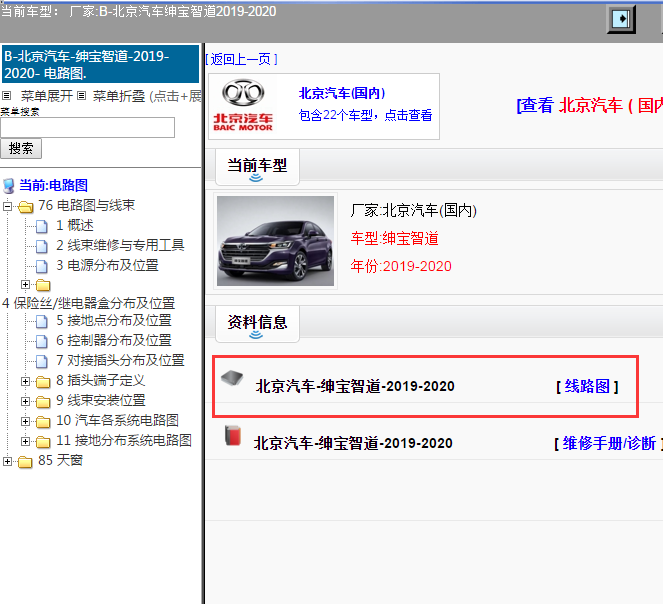Image resolution: width=663 pixels, height=604 pixels.
Task: Click the text 车型:绅宝智道
Action: click(395, 239)
